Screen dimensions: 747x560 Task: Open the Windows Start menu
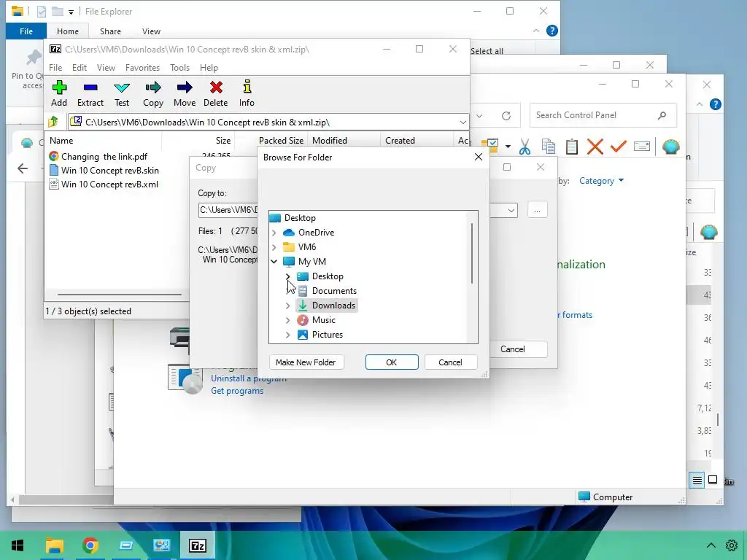(x=18, y=545)
